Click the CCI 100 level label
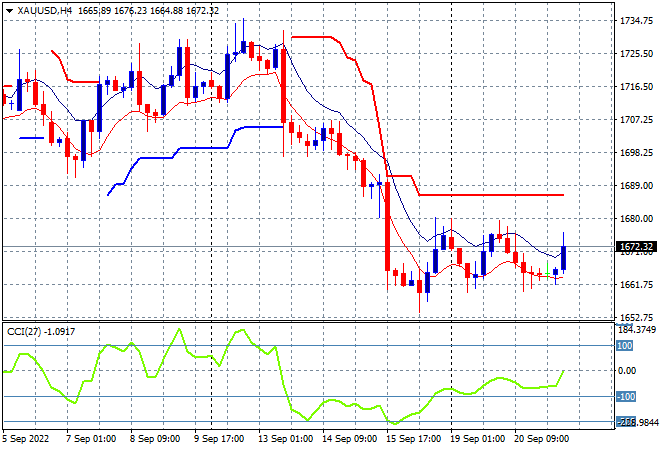This screenshot has width=660, height=450. 624,346
